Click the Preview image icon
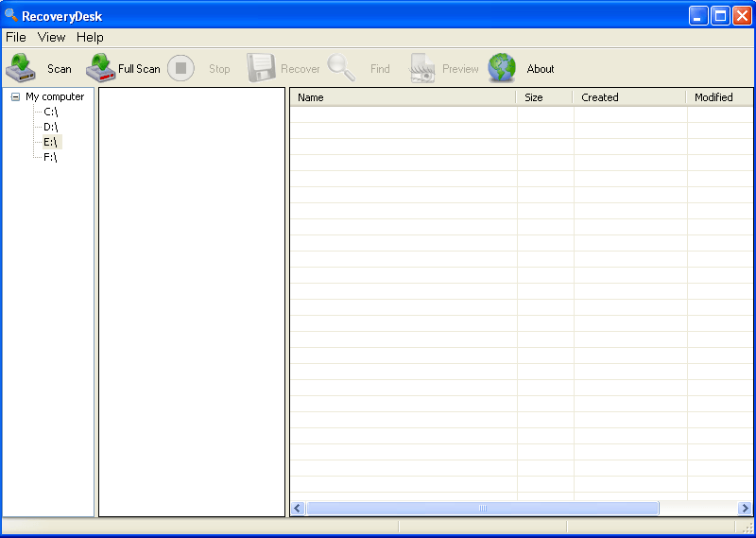 [422, 68]
